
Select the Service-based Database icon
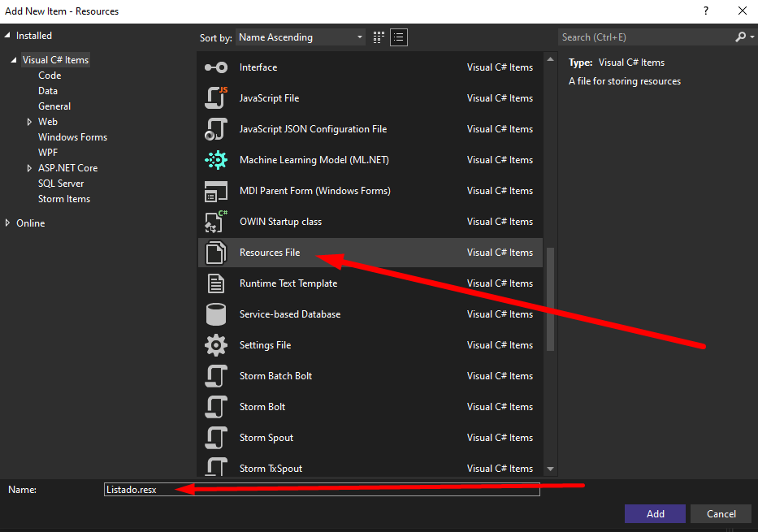216,314
